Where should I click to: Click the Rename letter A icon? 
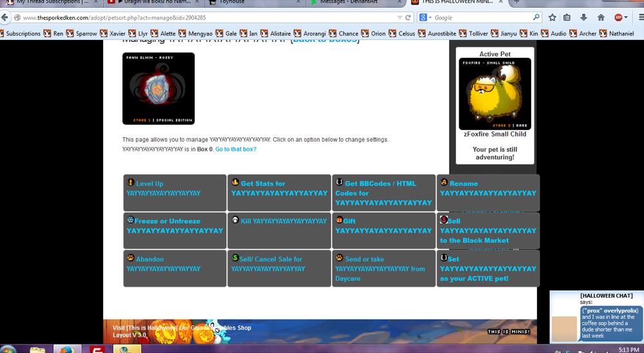pyautogui.click(x=444, y=182)
